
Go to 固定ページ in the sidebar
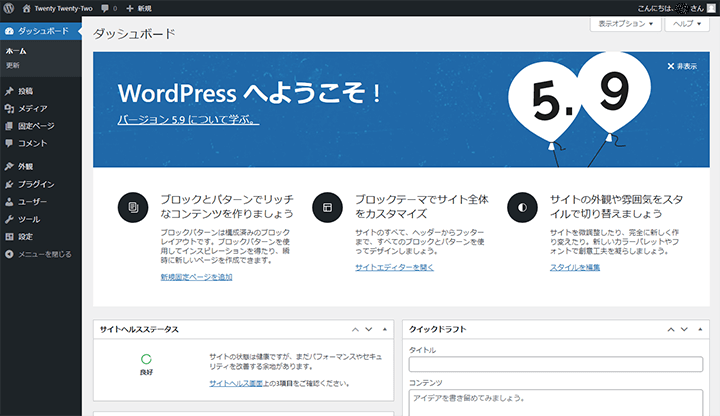(x=35, y=126)
